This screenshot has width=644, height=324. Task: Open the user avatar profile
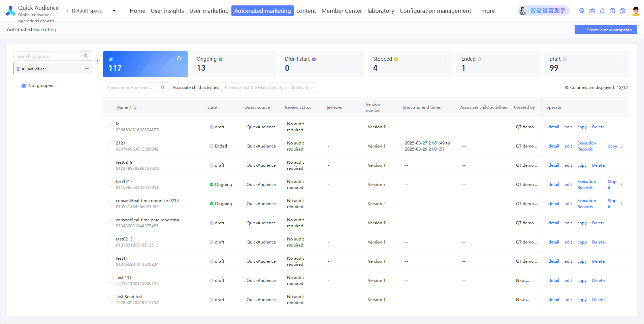(x=636, y=11)
